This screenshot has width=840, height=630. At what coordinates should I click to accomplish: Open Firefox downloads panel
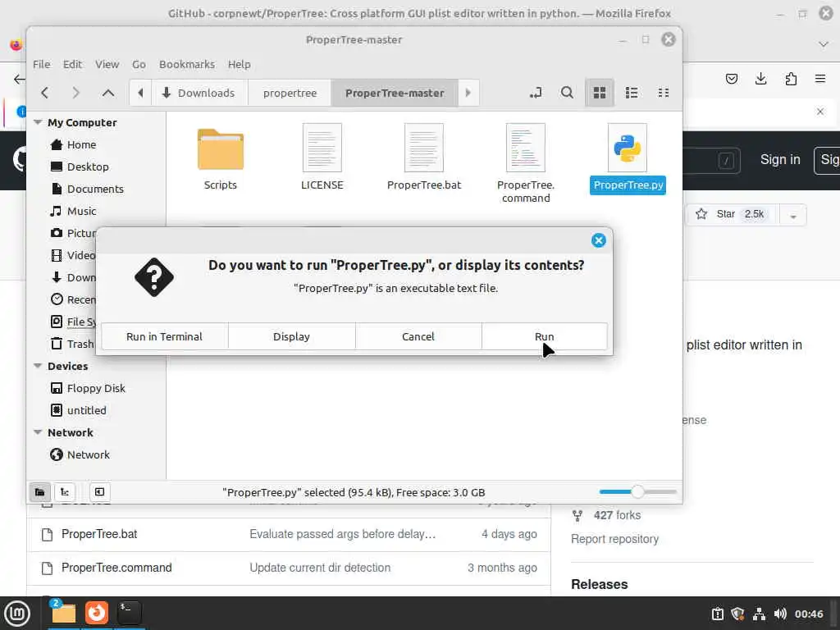pos(760,80)
